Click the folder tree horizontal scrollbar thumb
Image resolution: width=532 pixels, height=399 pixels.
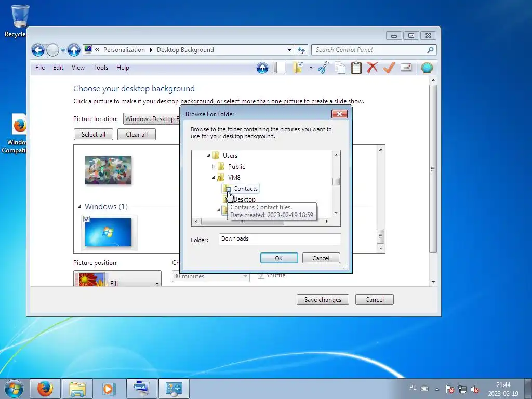(243, 221)
